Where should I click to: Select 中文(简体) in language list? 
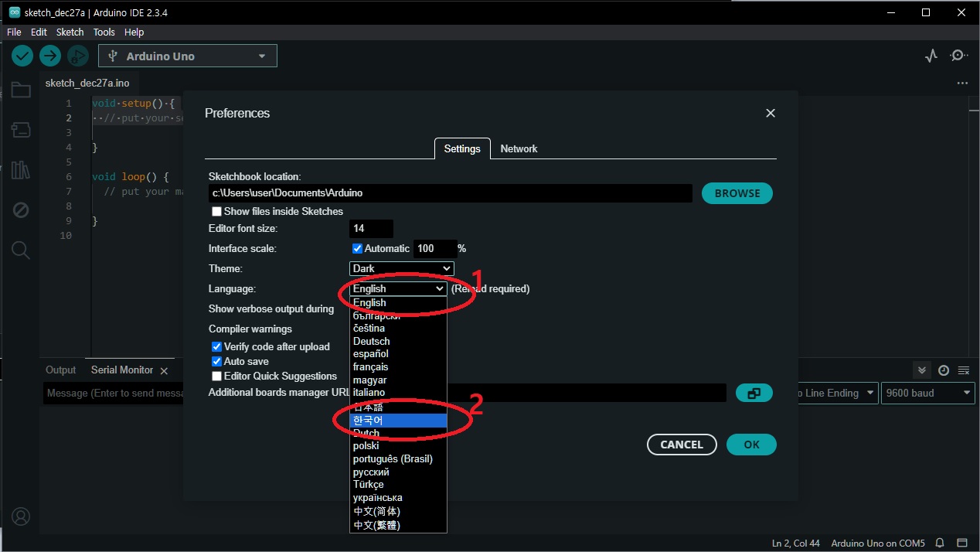click(x=398, y=511)
